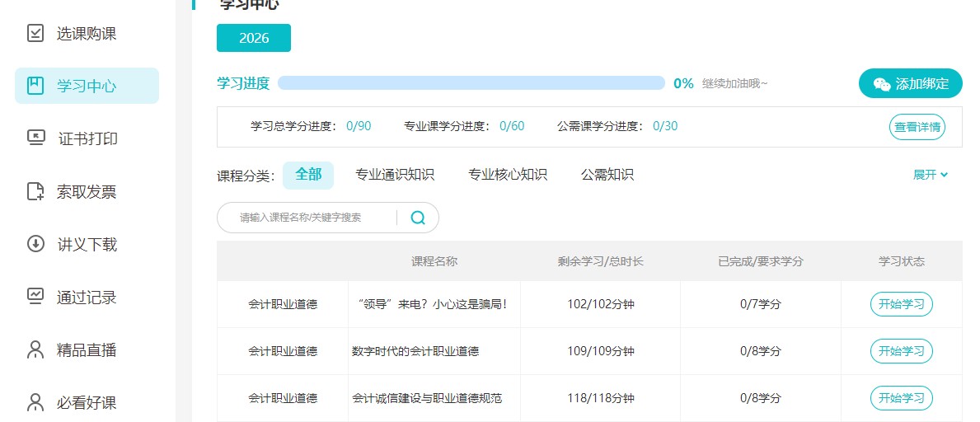Image resolution: width=980 pixels, height=422 pixels.
Task: Filter courses by 全部 category
Action: coord(308,175)
